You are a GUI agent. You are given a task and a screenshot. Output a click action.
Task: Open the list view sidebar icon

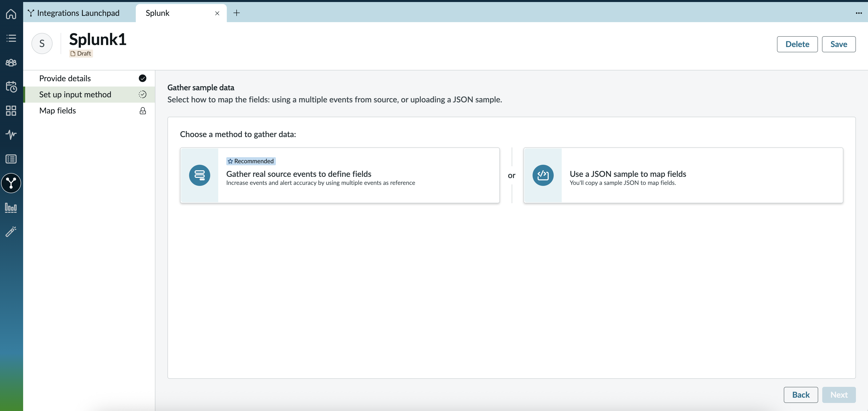tap(11, 38)
